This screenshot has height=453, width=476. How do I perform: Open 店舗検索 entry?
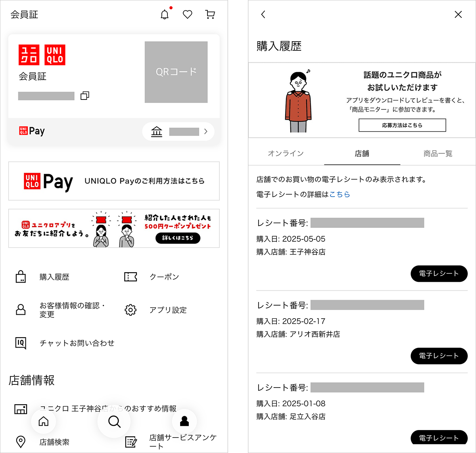pyautogui.click(x=54, y=442)
